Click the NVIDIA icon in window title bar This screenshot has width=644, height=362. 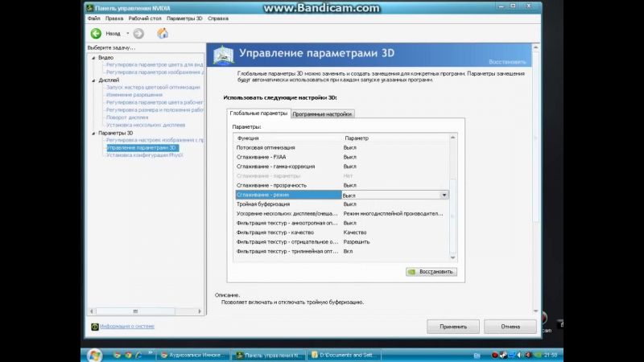[90, 8]
